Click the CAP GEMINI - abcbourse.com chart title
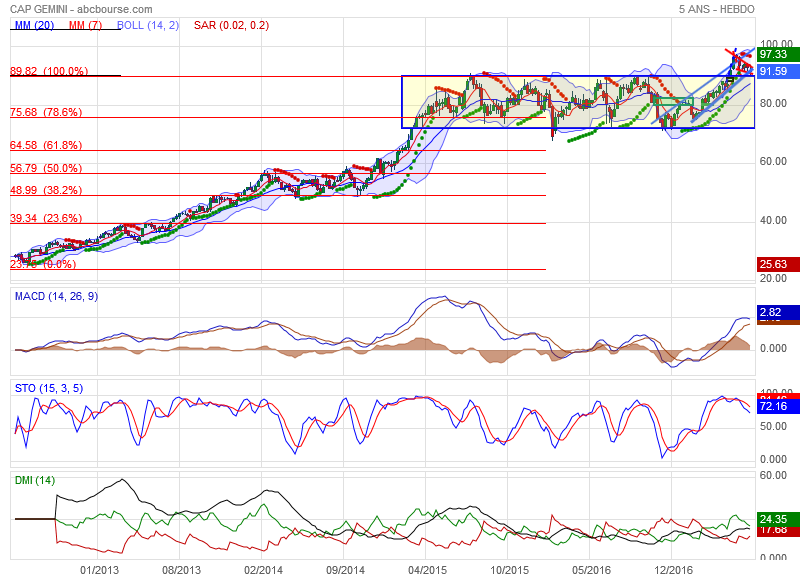 pos(81,9)
